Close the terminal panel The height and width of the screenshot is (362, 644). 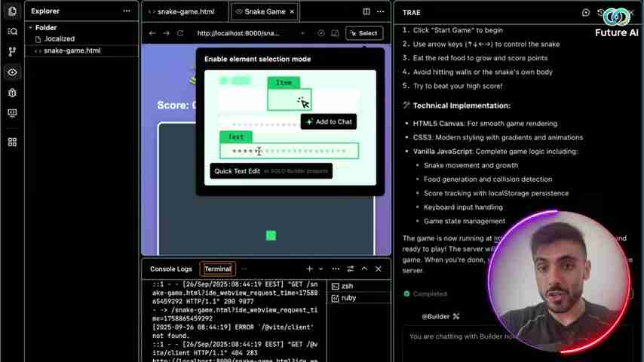click(379, 269)
